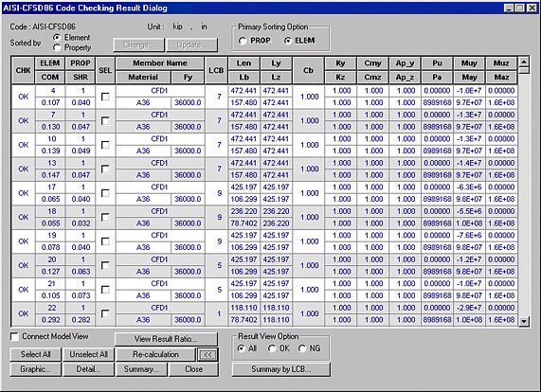541x392 pixels.
Task: Tick the SEL checkbox for element 4
Action: pyautogui.click(x=105, y=97)
